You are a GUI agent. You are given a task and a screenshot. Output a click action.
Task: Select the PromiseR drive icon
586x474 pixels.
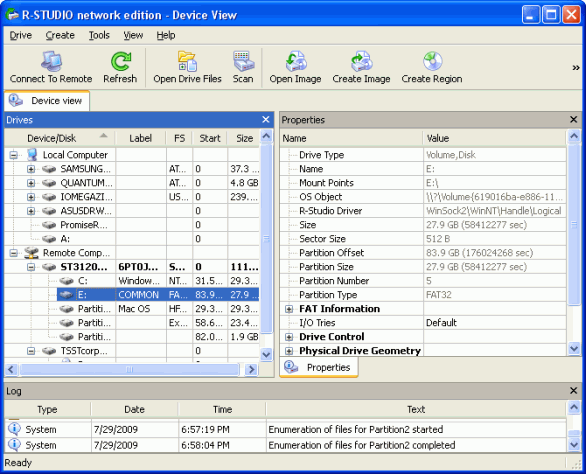point(49,225)
